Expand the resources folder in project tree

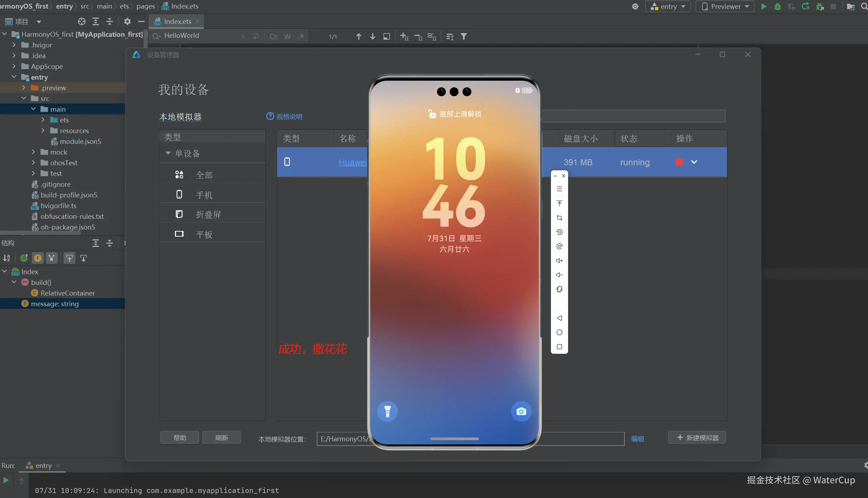pyautogui.click(x=43, y=131)
